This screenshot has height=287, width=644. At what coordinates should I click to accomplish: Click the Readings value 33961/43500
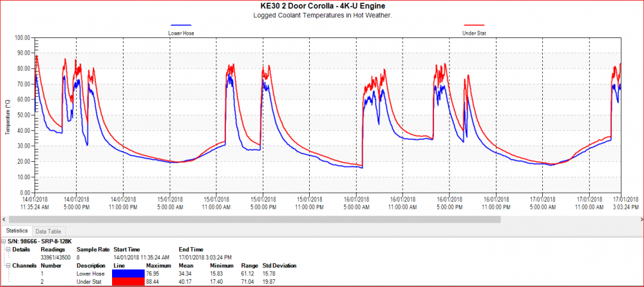[55, 257]
